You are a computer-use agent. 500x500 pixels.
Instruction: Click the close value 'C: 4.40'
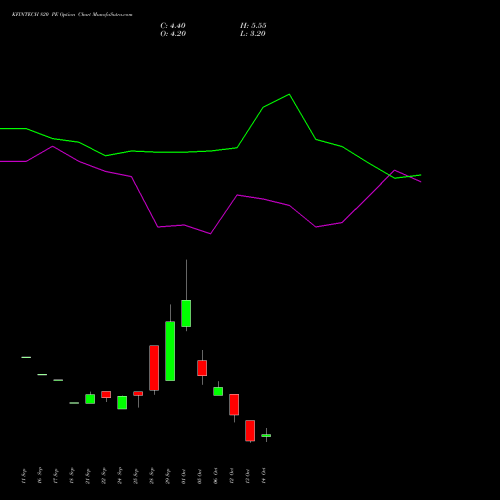(173, 26)
